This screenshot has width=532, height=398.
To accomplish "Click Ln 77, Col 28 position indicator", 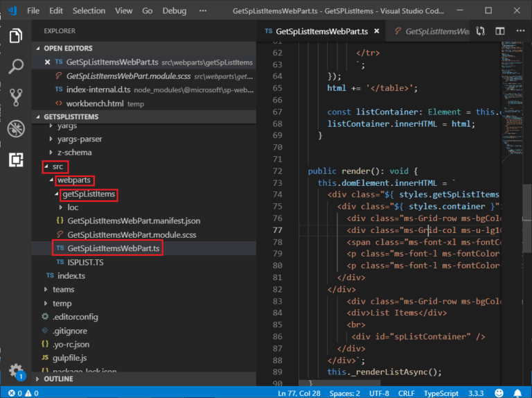I will [x=299, y=393].
